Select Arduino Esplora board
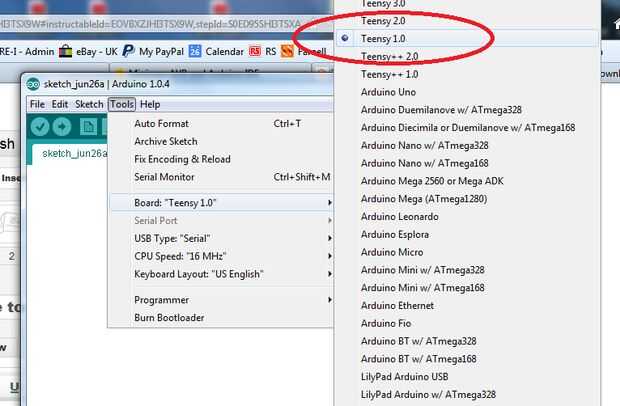This screenshot has width=620, height=406. (x=467, y=234)
